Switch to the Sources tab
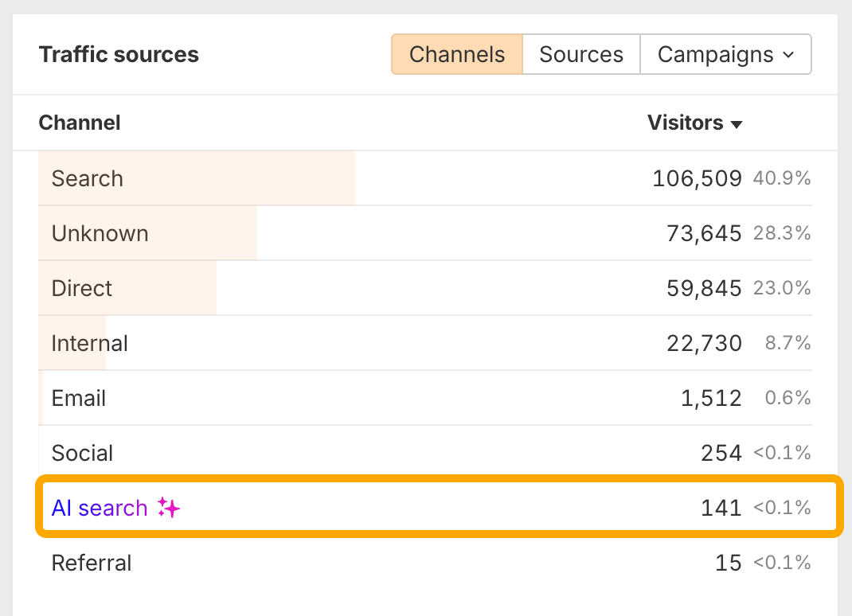 [x=580, y=54]
